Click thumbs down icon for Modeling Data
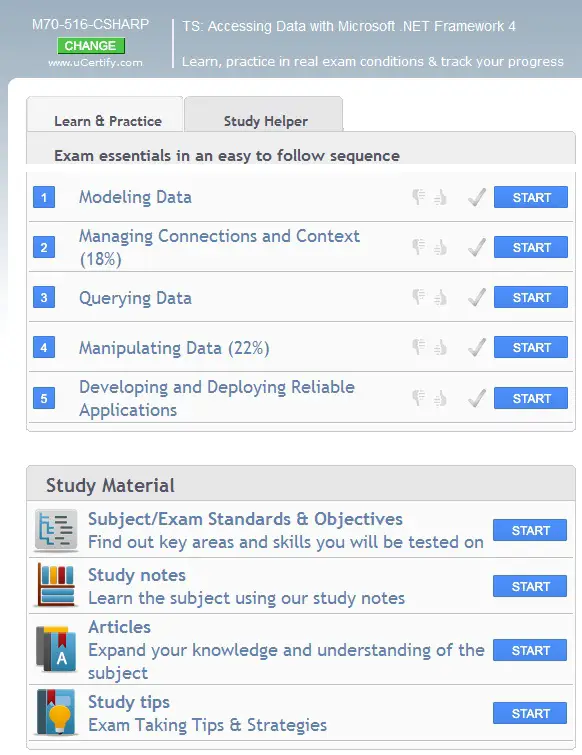Image resolution: width=582 pixels, height=755 pixels. click(x=418, y=197)
